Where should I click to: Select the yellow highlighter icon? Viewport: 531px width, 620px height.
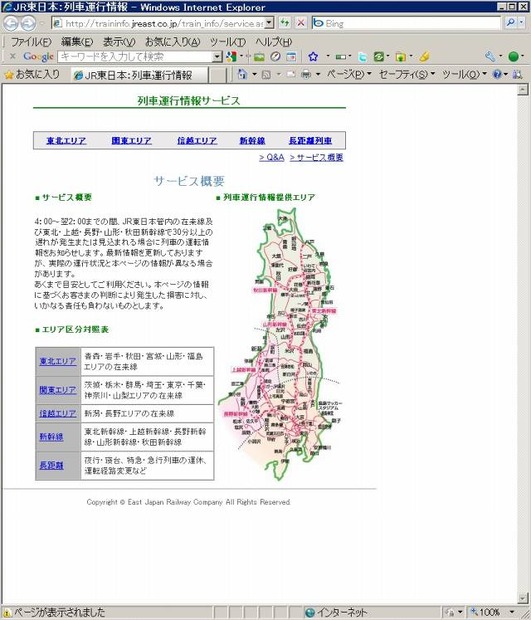coord(424,57)
